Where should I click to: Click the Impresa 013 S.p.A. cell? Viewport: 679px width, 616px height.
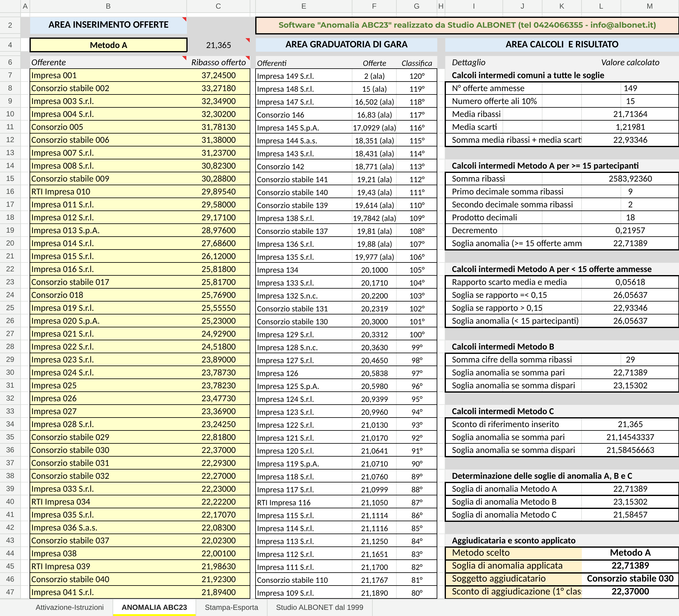[109, 230]
